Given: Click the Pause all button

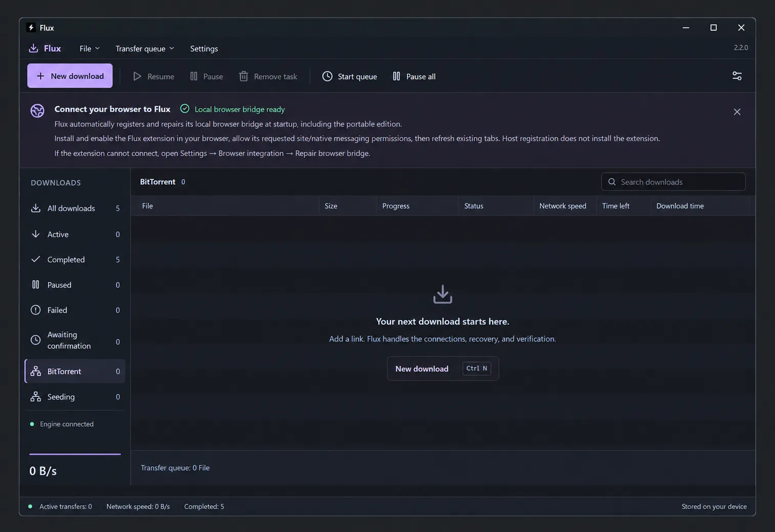Looking at the screenshot, I should pyautogui.click(x=414, y=76).
